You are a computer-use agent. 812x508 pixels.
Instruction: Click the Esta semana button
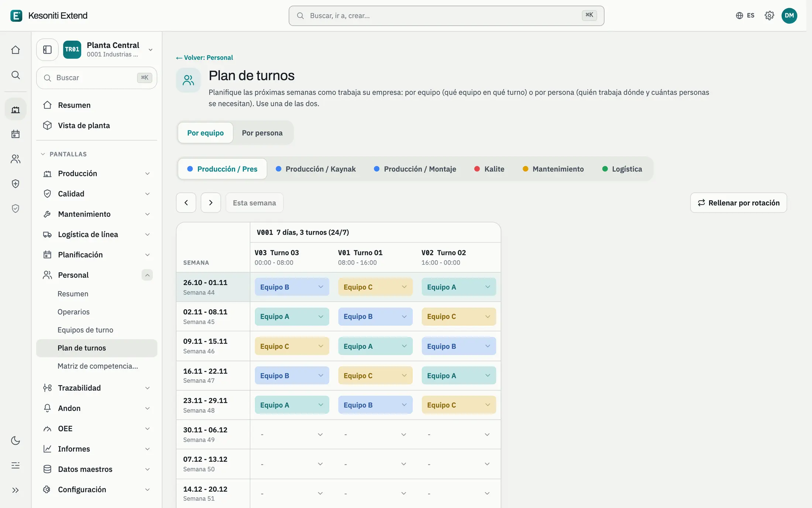(x=254, y=202)
